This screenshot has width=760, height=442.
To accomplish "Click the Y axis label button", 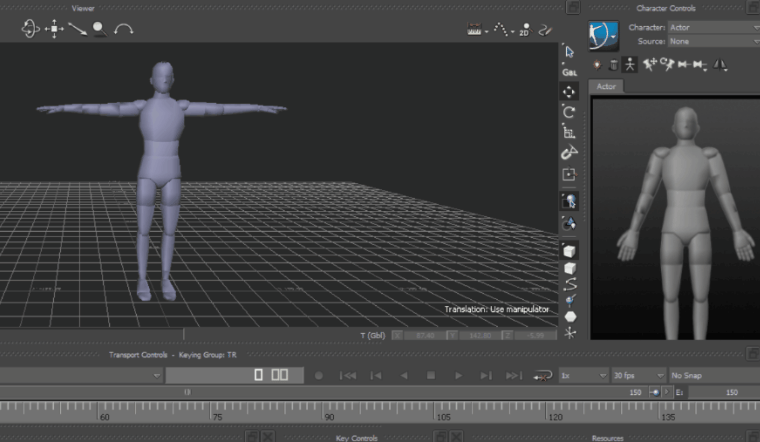I will point(452,335).
